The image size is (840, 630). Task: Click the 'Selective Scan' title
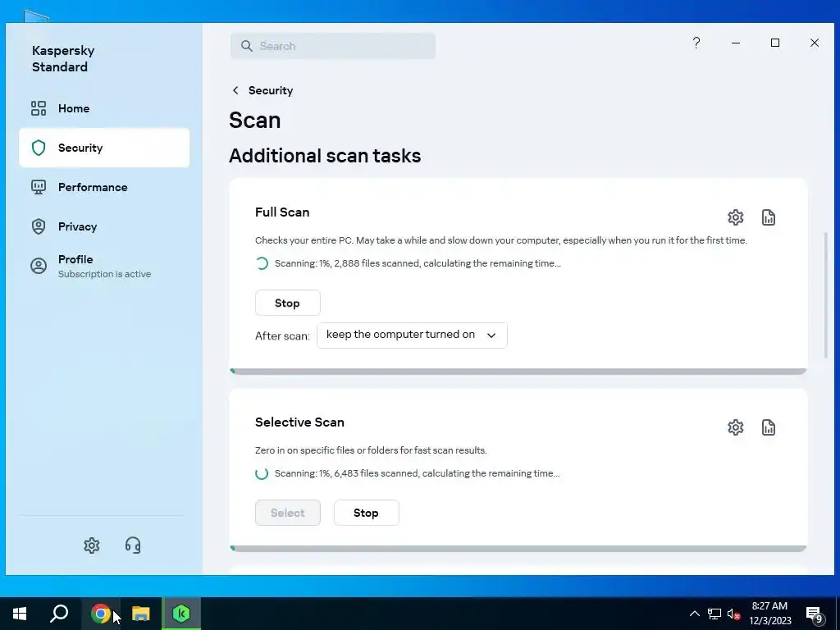(299, 422)
